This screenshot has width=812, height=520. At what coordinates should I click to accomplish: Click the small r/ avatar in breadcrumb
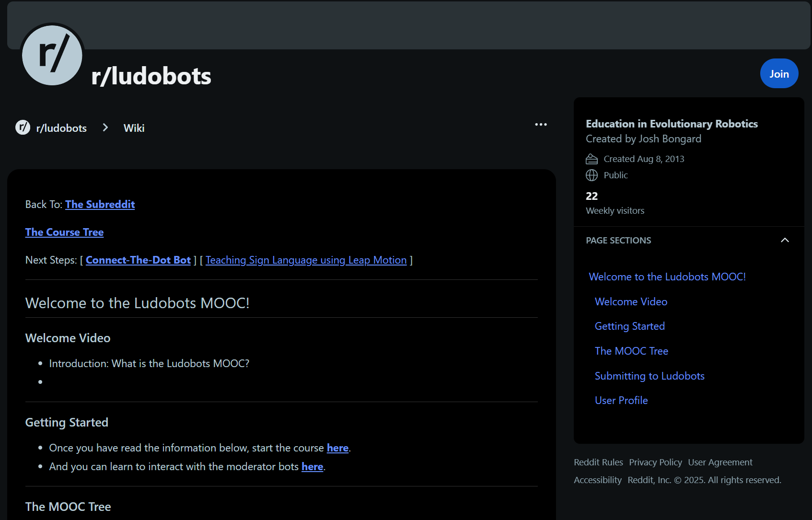pyautogui.click(x=23, y=127)
